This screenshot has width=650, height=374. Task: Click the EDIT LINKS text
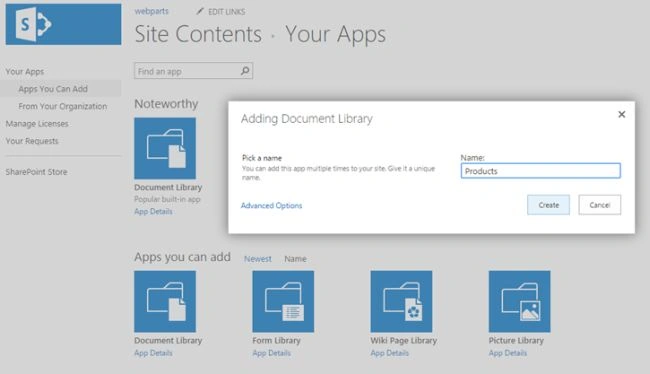(226, 12)
